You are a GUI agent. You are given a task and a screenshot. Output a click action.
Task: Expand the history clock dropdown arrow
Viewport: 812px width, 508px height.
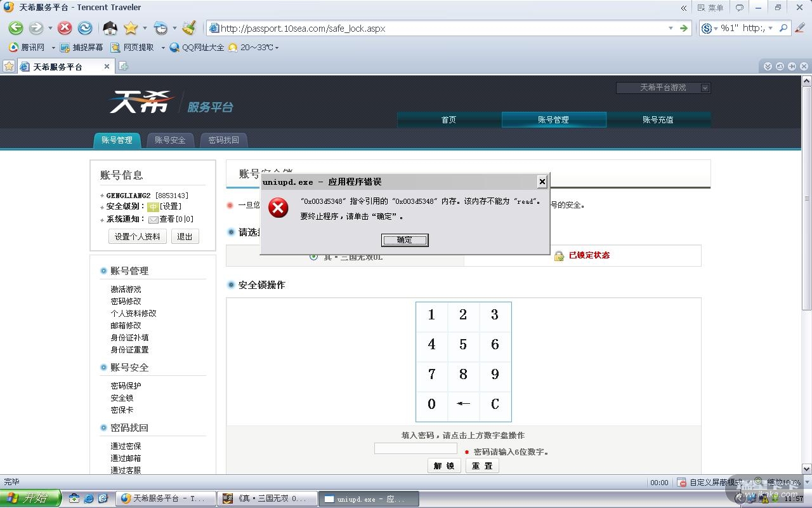point(174,28)
